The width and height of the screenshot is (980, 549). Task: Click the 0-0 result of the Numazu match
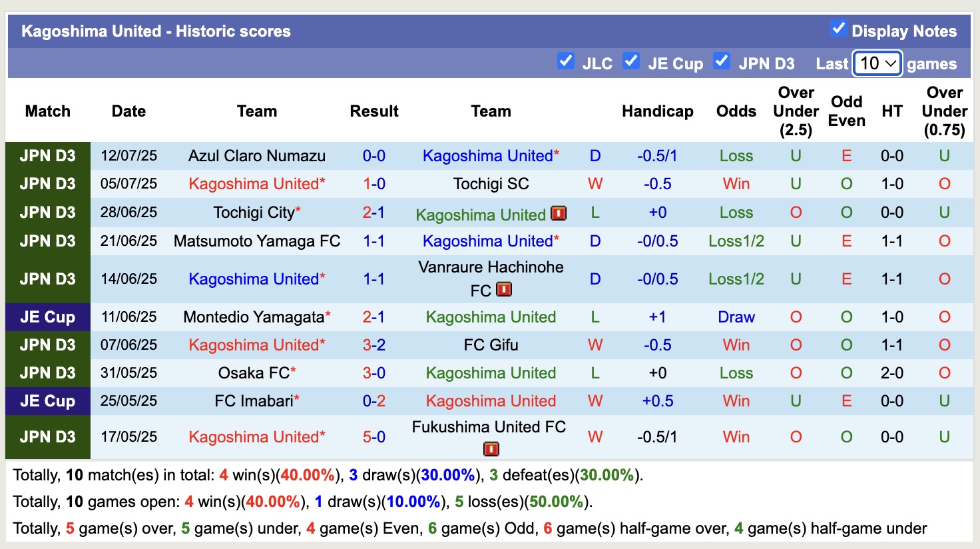pos(374,155)
